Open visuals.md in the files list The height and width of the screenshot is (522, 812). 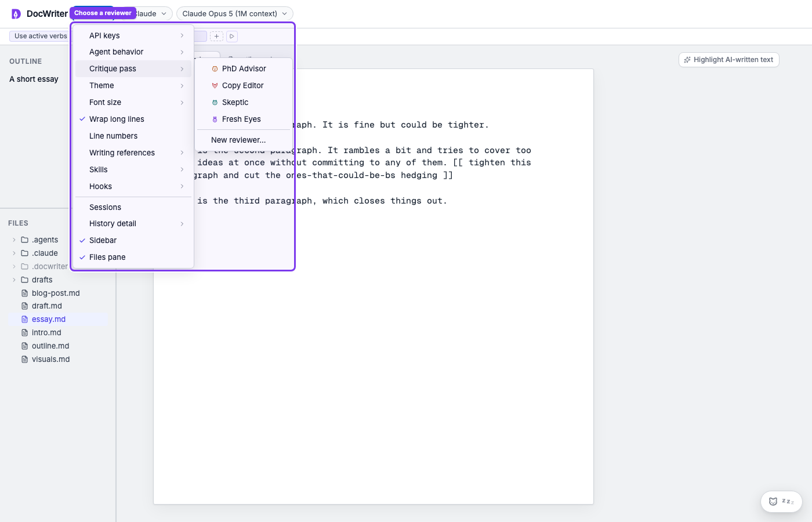[x=50, y=359]
